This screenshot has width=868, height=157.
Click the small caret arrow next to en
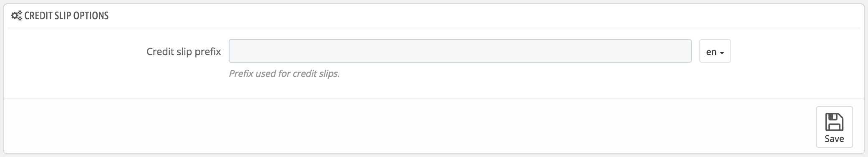[x=722, y=53]
